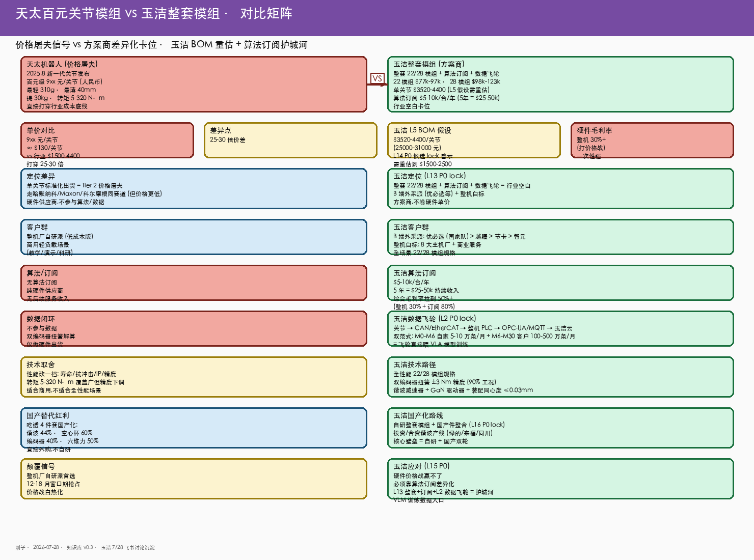Image resolution: width=754 pixels, height=560 pixels.
Task: Click the 客户群 card heading
Action: 37,227
